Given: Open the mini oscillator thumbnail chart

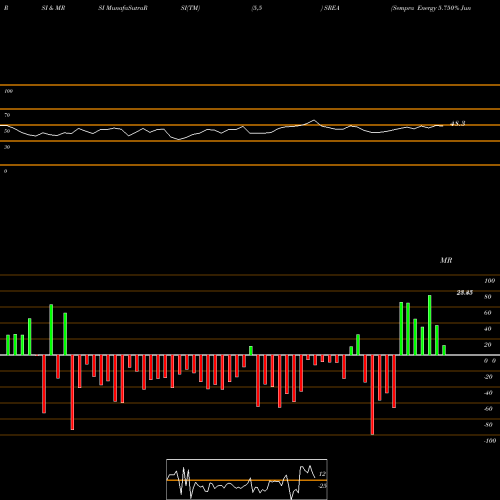Looking at the screenshot, I should 247,479.
